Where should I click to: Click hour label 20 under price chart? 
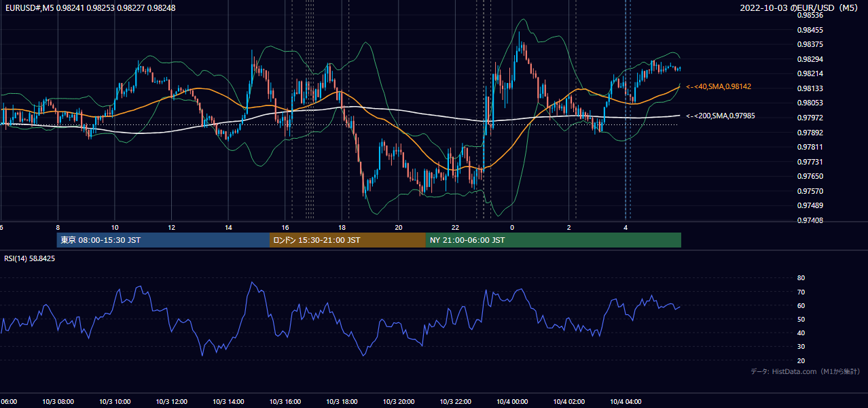tap(399, 228)
